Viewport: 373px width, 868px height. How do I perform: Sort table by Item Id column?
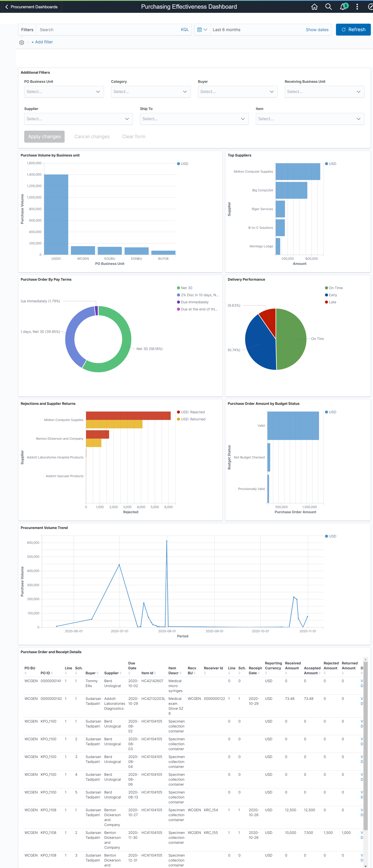pyautogui.click(x=148, y=673)
